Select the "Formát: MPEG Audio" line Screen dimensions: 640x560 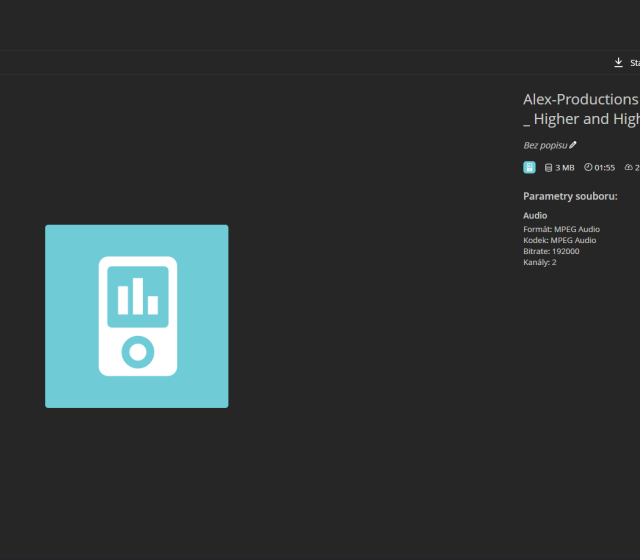pos(561,229)
